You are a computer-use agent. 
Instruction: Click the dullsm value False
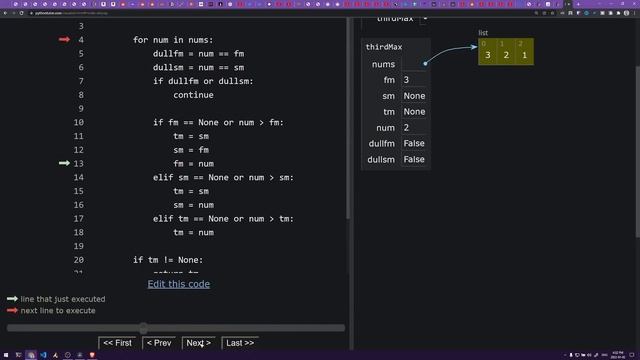point(414,159)
